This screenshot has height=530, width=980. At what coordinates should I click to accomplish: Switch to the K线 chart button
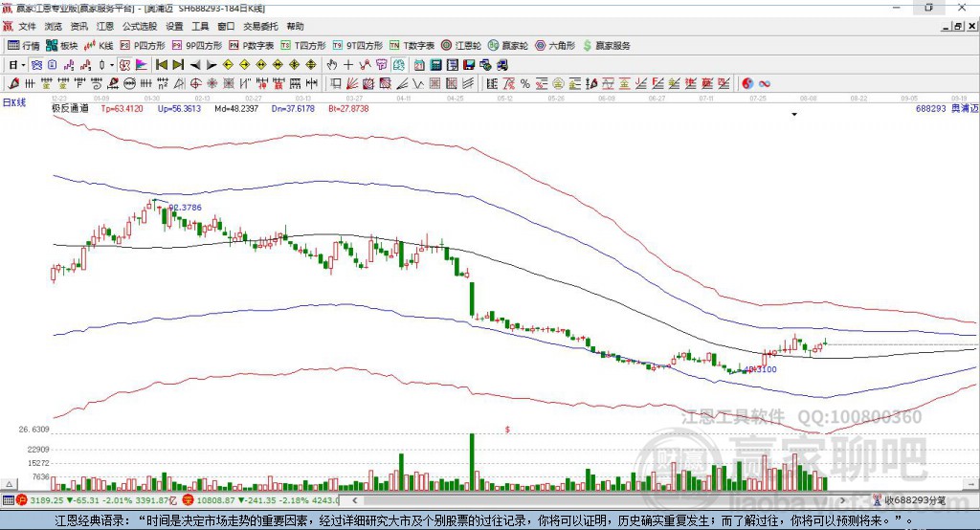tap(99, 46)
